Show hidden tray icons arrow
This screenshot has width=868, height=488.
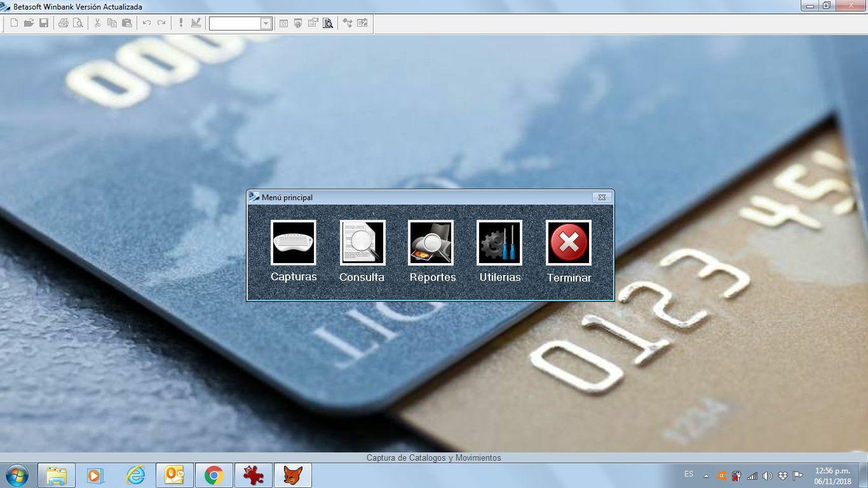[x=706, y=475]
